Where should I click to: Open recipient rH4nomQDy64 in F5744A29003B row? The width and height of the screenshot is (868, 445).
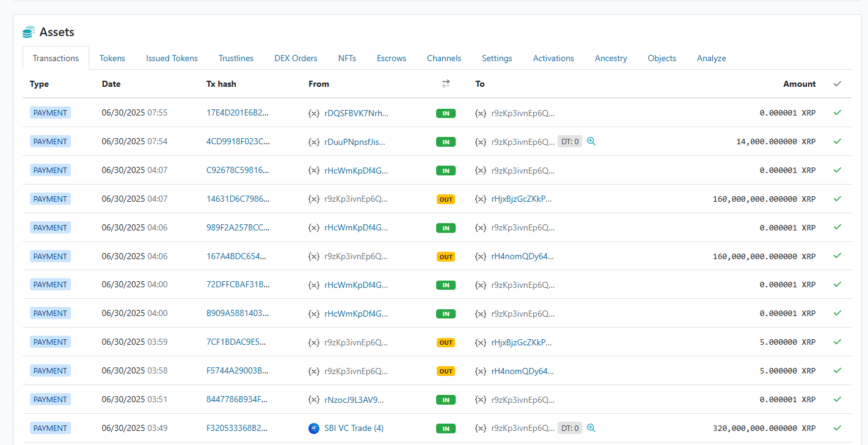[523, 370]
